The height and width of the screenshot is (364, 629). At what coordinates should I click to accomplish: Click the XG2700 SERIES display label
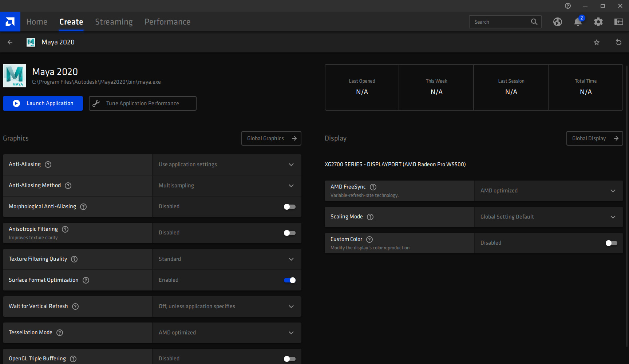click(x=395, y=165)
